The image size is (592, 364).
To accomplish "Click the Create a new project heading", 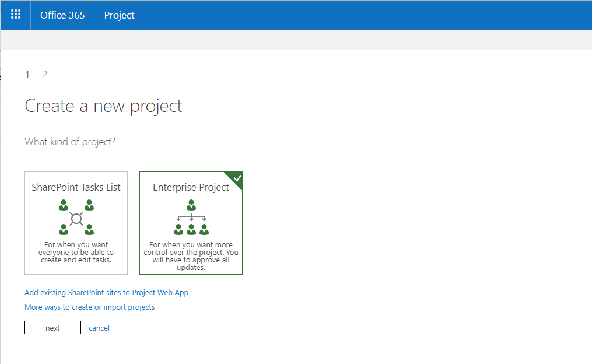I will (x=103, y=106).
